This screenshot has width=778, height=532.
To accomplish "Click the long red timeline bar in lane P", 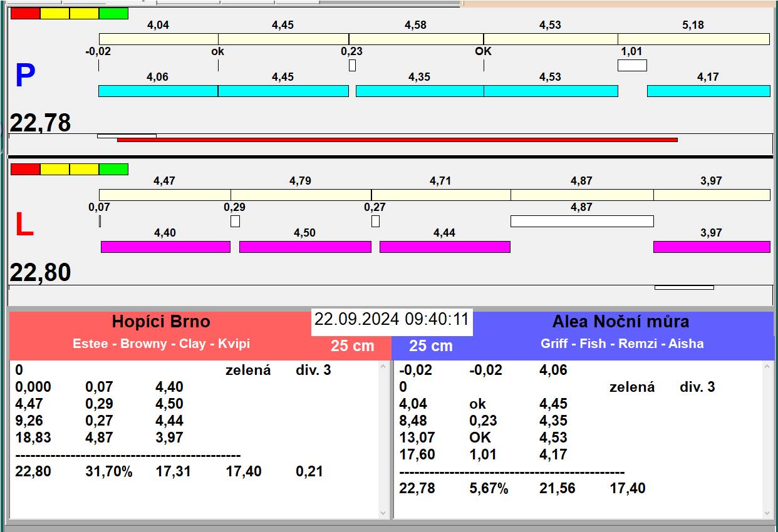I will tap(397, 140).
